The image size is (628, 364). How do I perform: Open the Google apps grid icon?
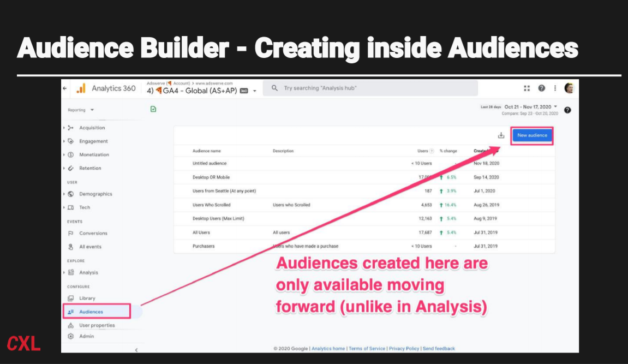point(526,87)
